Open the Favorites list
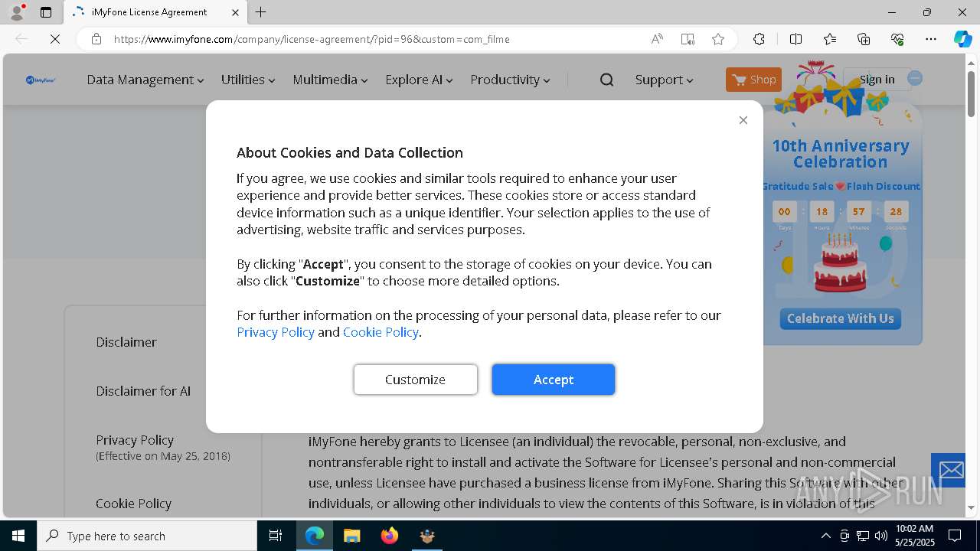 coord(830,39)
